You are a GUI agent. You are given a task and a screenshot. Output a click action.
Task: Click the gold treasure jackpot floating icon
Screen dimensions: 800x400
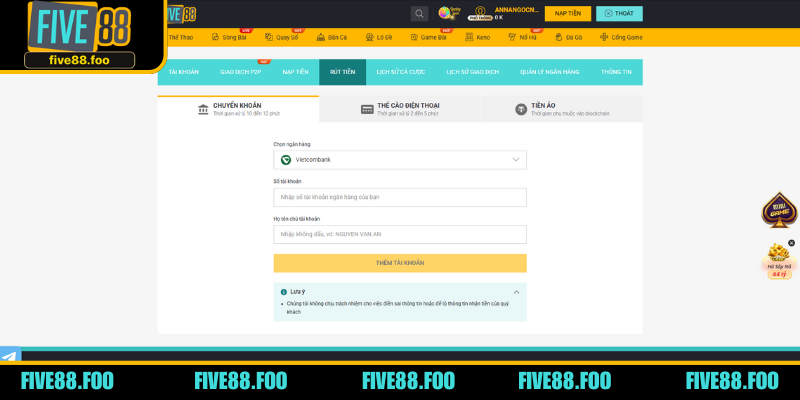click(x=778, y=258)
